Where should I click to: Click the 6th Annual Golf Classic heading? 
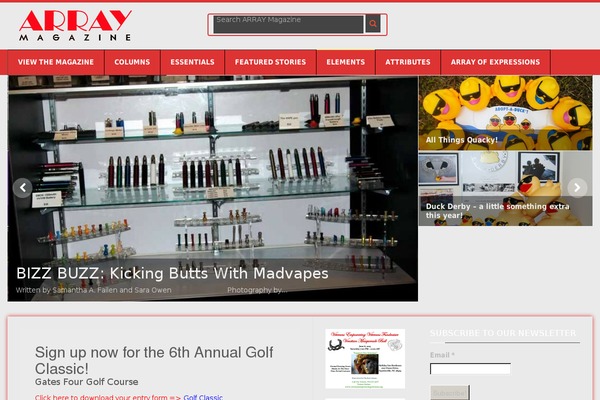tap(154, 360)
